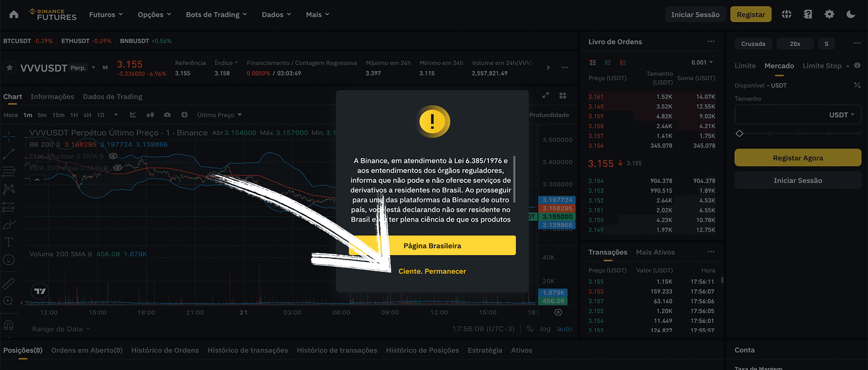Open the Bots de Trading dropdown
The height and width of the screenshot is (370, 868).
tap(216, 15)
